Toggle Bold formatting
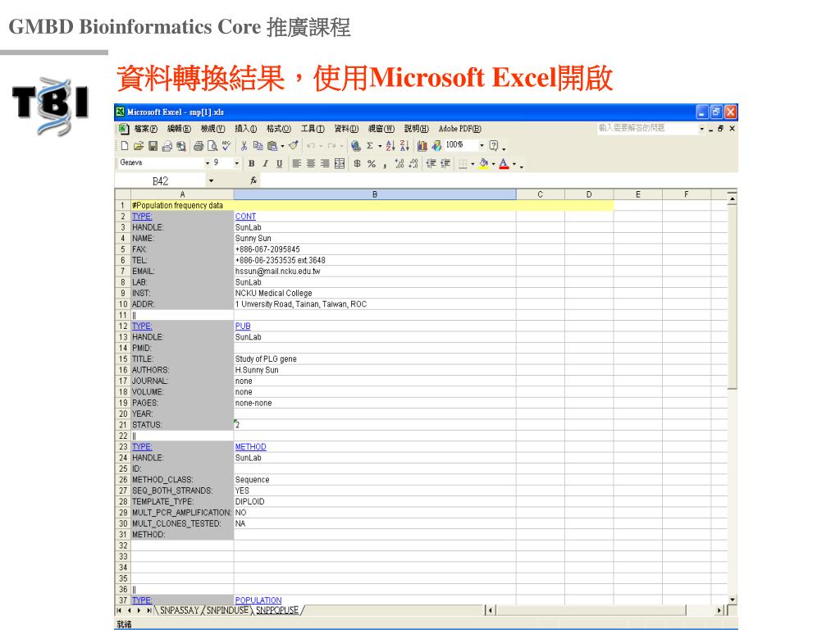Screen dimensions: 840x630 pyautogui.click(x=251, y=163)
